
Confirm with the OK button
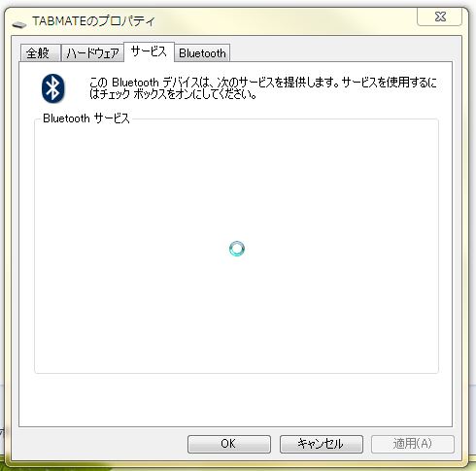[x=229, y=444]
